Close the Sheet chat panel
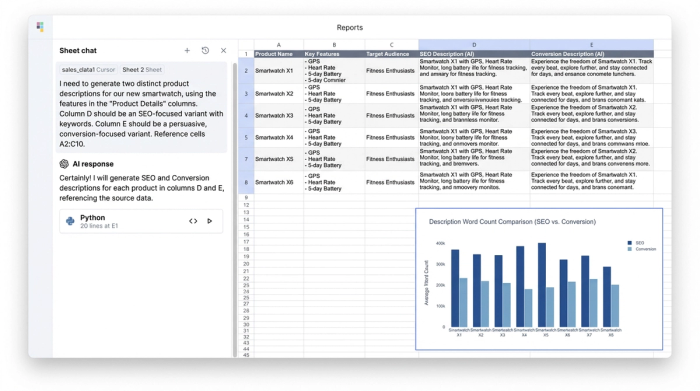Screen dimensions: 700x391 (x=223, y=50)
